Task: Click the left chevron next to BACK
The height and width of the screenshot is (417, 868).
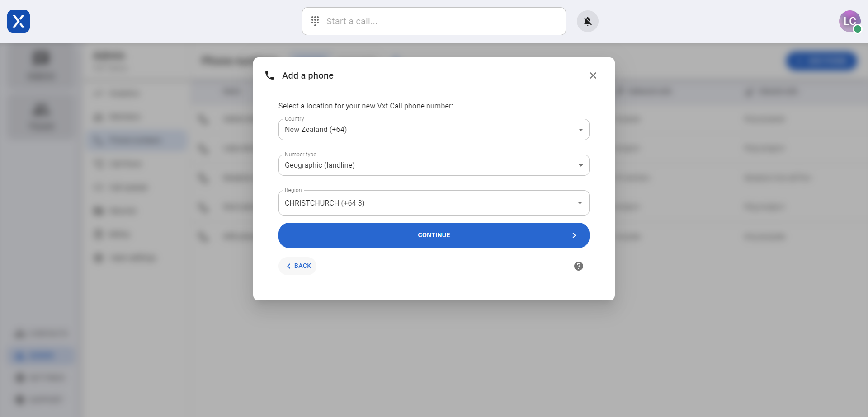Action: pyautogui.click(x=289, y=266)
